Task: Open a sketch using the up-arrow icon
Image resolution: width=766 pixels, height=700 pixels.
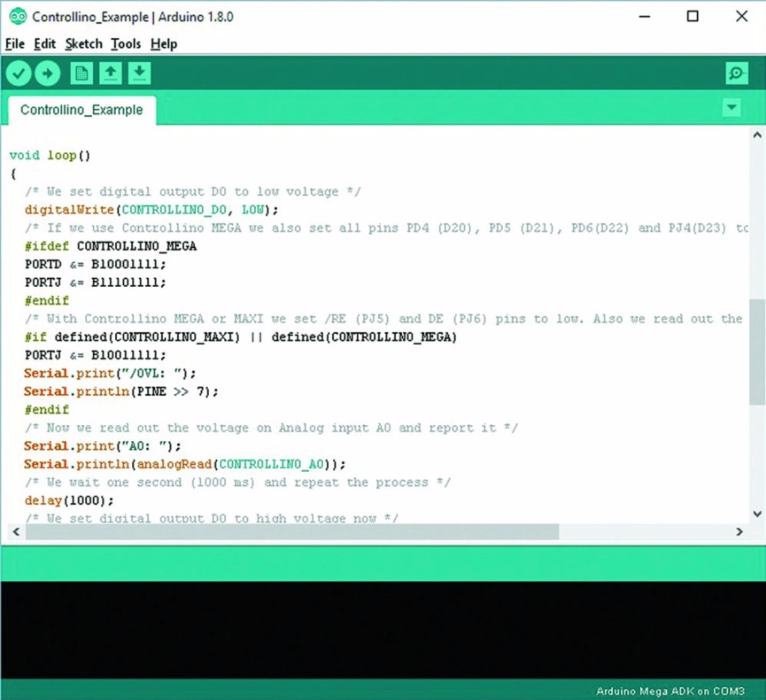Action: click(x=110, y=74)
